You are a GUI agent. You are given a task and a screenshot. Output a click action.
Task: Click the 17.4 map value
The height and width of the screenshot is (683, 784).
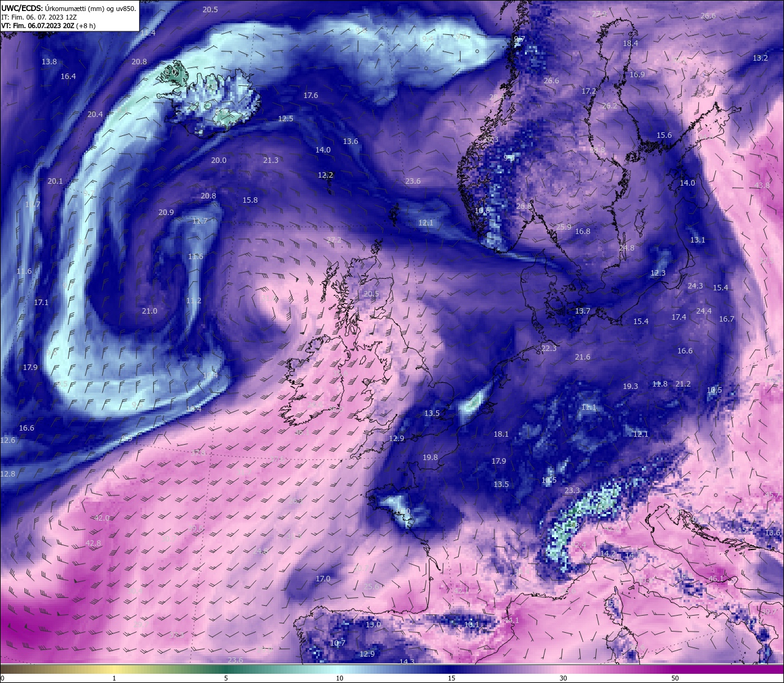tap(679, 317)
